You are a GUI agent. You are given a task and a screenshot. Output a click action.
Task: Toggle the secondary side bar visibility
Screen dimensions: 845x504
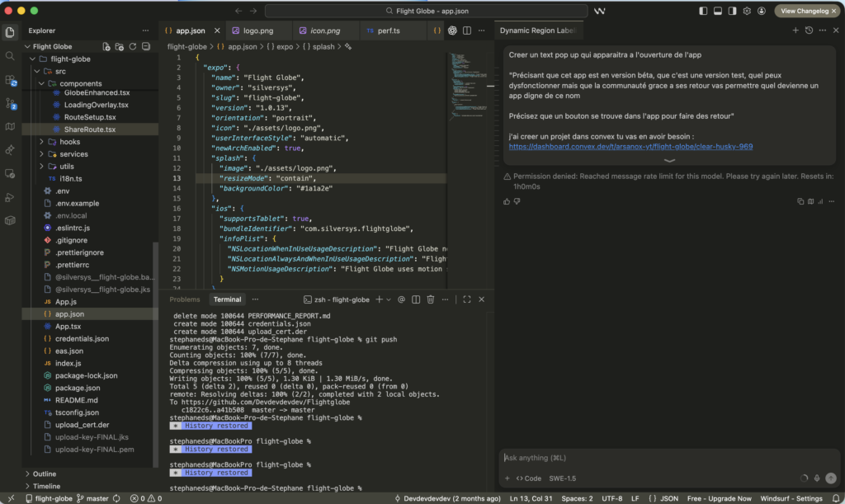tap(733, 11)
